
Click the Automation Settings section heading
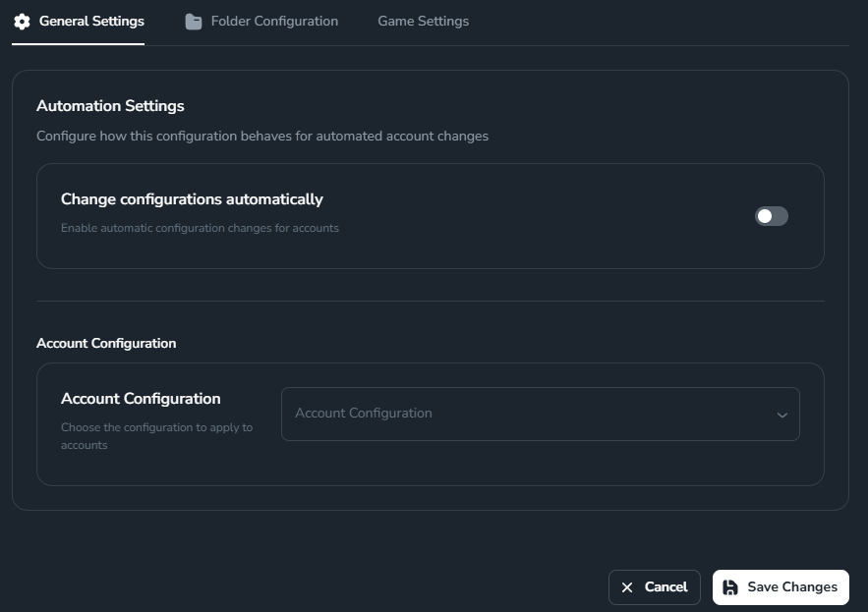point(110,105)
